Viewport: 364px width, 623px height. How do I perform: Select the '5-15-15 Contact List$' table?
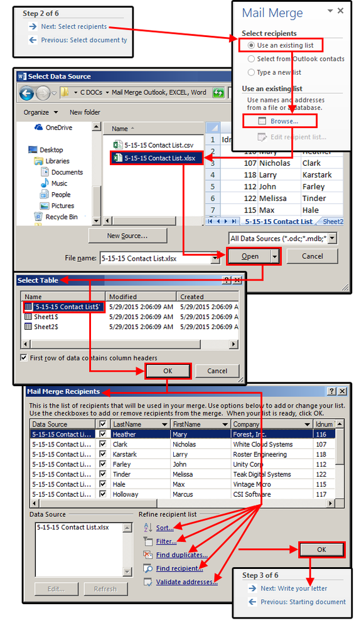click(64, 306)
